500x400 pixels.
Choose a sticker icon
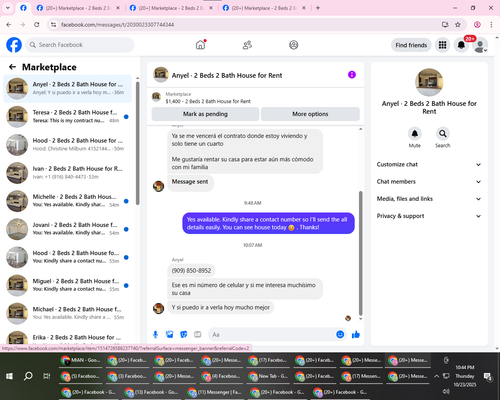click(184, 334)
